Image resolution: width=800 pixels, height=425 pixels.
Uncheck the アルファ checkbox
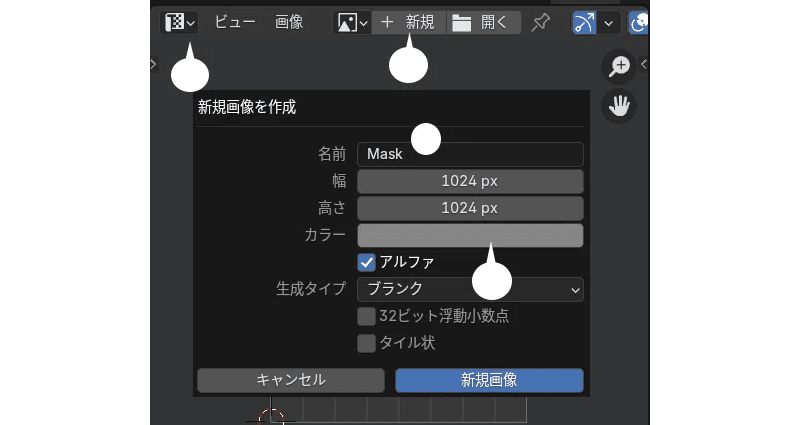pyautogui.click(x=366, y=262)
